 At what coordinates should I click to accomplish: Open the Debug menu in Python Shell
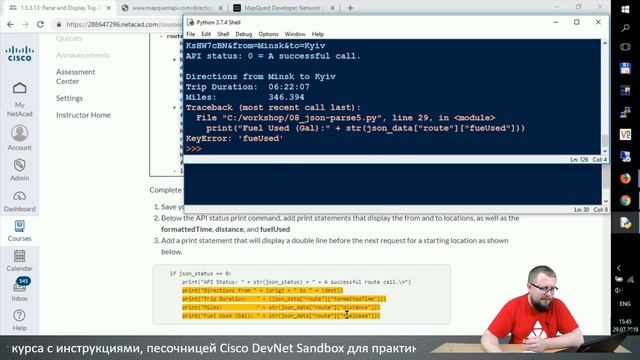[x=244, y=34]
